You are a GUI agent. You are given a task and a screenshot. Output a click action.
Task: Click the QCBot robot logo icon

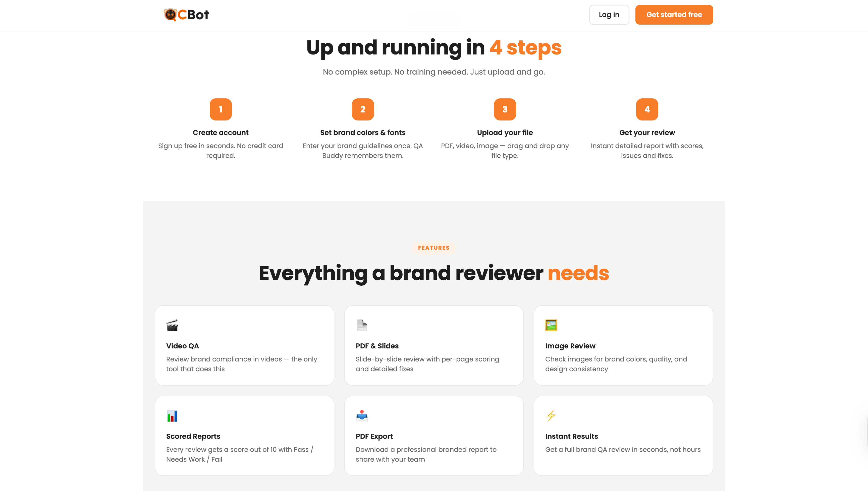(170, 15)
